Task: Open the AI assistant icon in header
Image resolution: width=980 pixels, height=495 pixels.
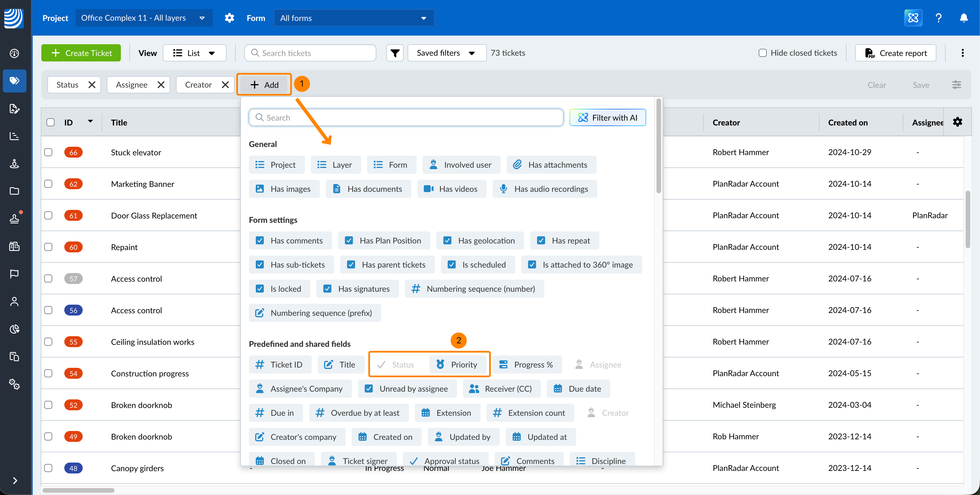Action: coord(913,18)
